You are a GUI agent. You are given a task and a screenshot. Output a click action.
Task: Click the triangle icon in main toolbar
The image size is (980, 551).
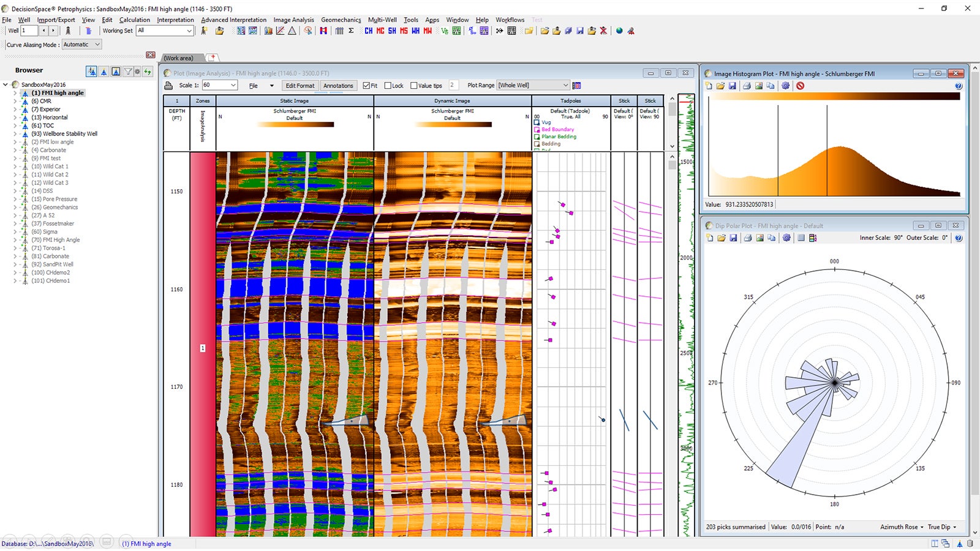tap(292, 31)
